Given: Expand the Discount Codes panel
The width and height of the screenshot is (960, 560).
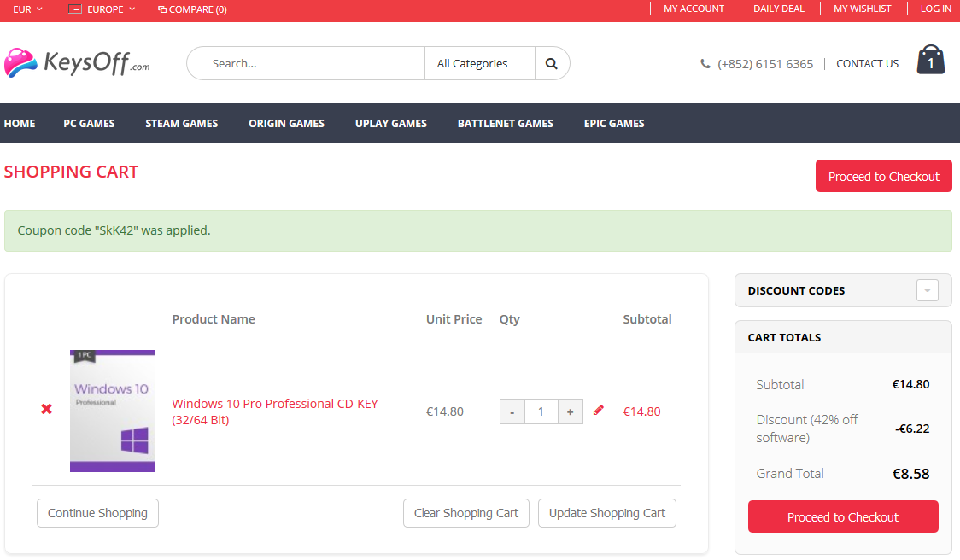Looking at the screenshot, I should (x=927, y=290).
